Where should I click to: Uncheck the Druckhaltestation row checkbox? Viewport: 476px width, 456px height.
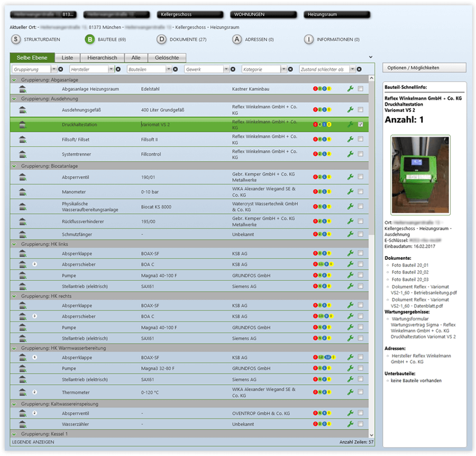360,125
